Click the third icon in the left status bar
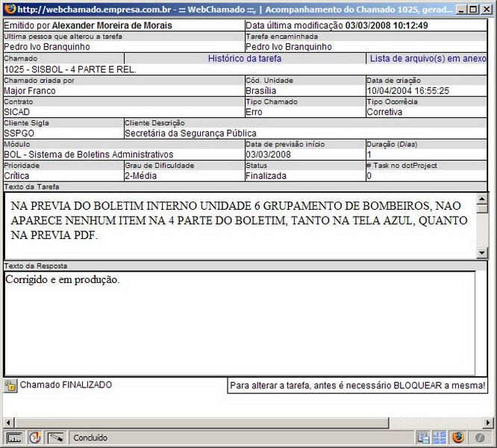497x448 pixels. click(56, 438)
